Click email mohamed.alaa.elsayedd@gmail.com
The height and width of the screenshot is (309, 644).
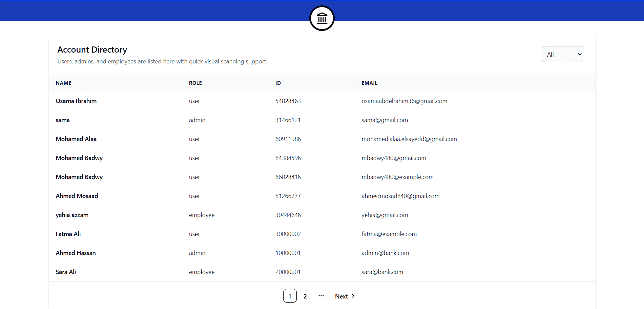(x=409, y=139)
